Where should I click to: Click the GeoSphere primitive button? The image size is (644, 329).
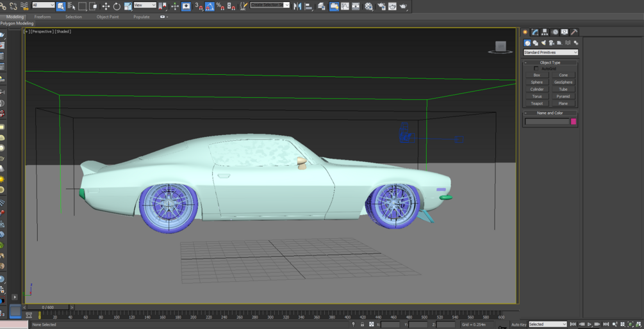click(563, 82)
